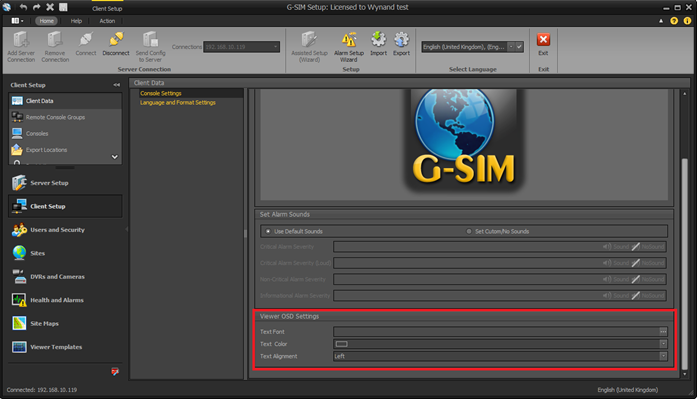Open Users and Security section
697x399 pixels.
(65, 230)
